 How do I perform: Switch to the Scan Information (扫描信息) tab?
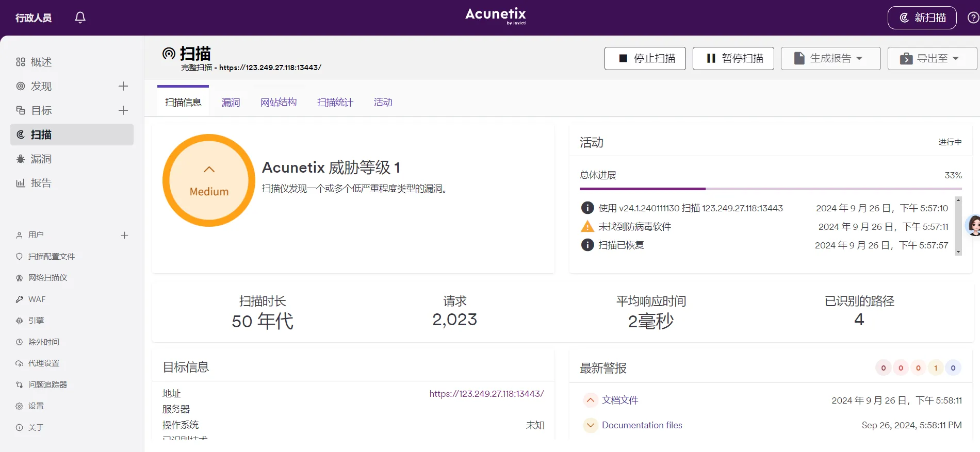pyautogui.click(x=183, y=102)
